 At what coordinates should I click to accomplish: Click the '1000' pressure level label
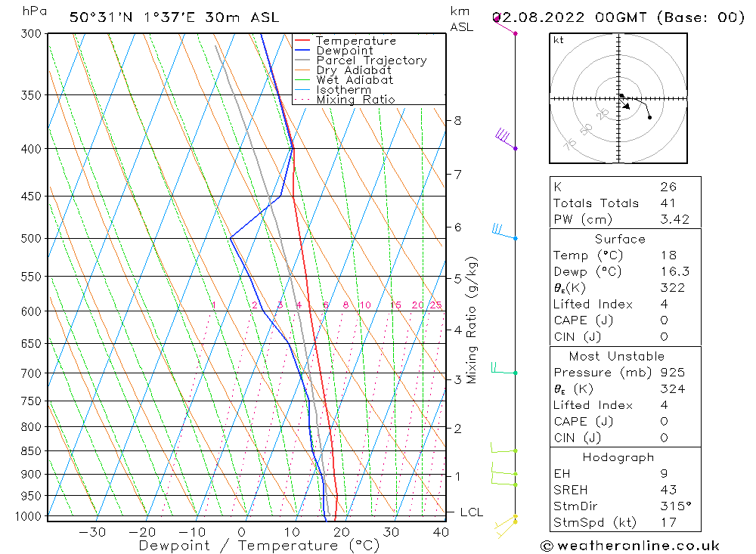pyautogui.click(x=29, y=516)
